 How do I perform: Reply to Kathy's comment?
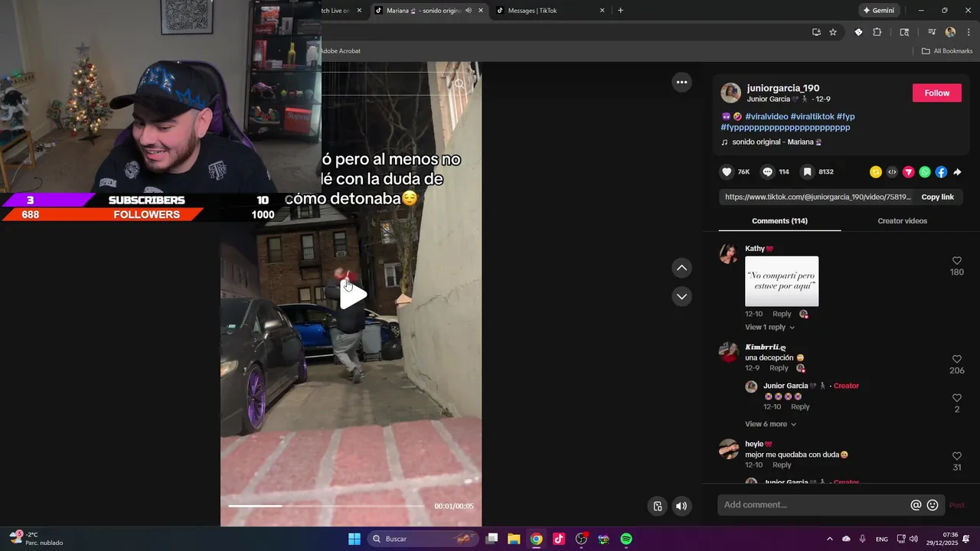(782, 314)
